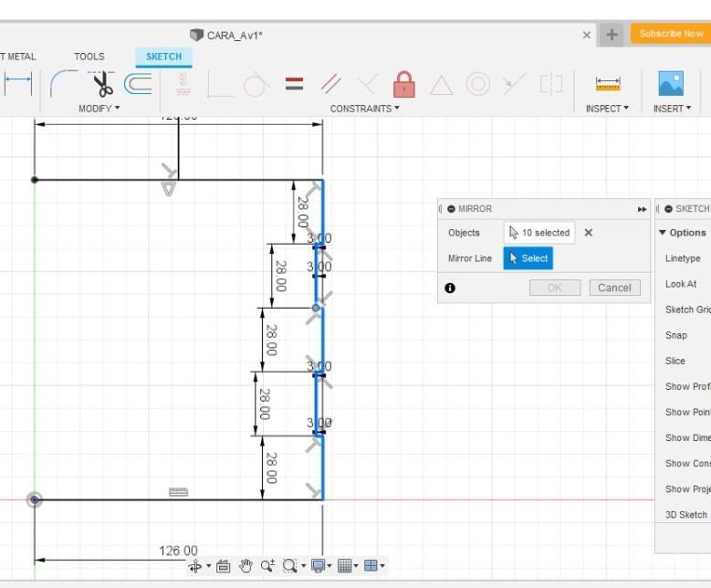Open the MODIFY dropdown menu
Screen dimensions: 711x588
[99, 109]
